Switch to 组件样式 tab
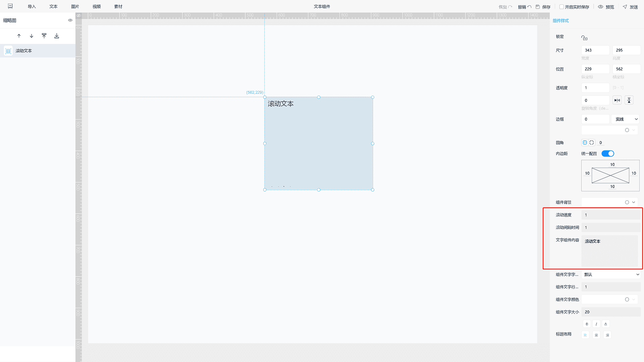The height and width of the screenshot is (362, 644). 560,21
